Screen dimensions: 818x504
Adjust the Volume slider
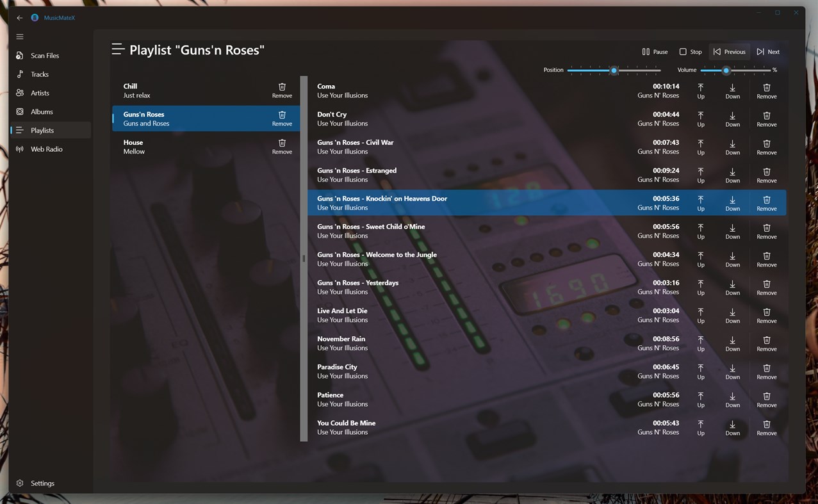(725, 70)
